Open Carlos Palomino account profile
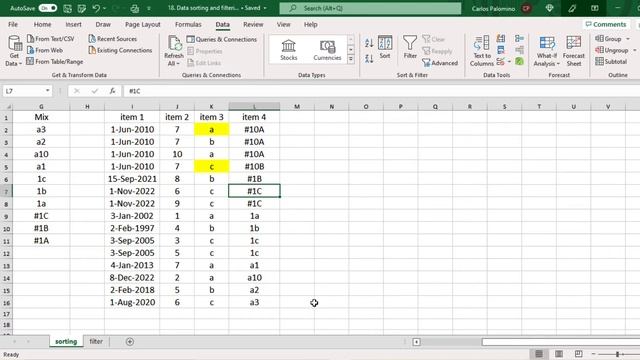 (x=501, y=8)
